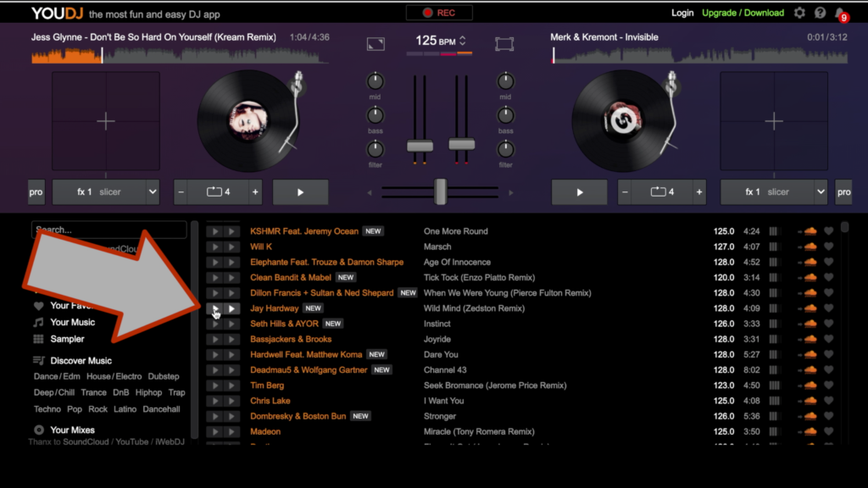The width and height of the screenshot is (868, 488).
Task: Play the right deck
Action: click(579, 192)
